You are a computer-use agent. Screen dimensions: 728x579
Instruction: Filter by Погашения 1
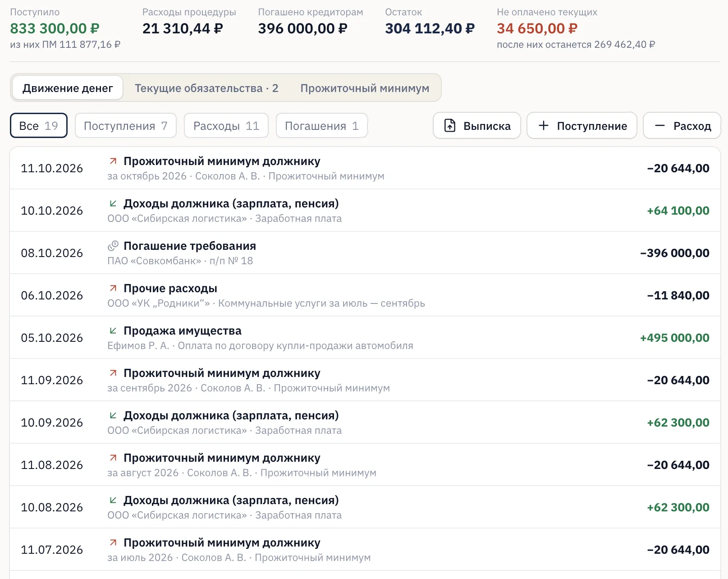[322, 125]
